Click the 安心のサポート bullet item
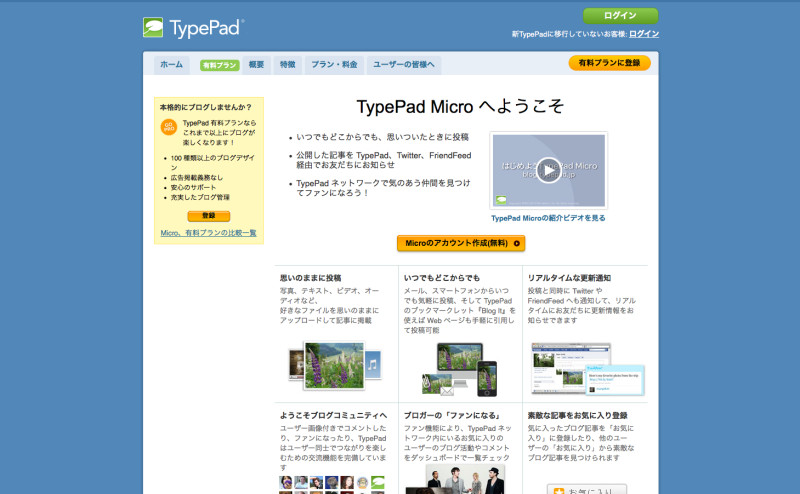Viewport: 800px width, 494px height. [x=193, y=188]
